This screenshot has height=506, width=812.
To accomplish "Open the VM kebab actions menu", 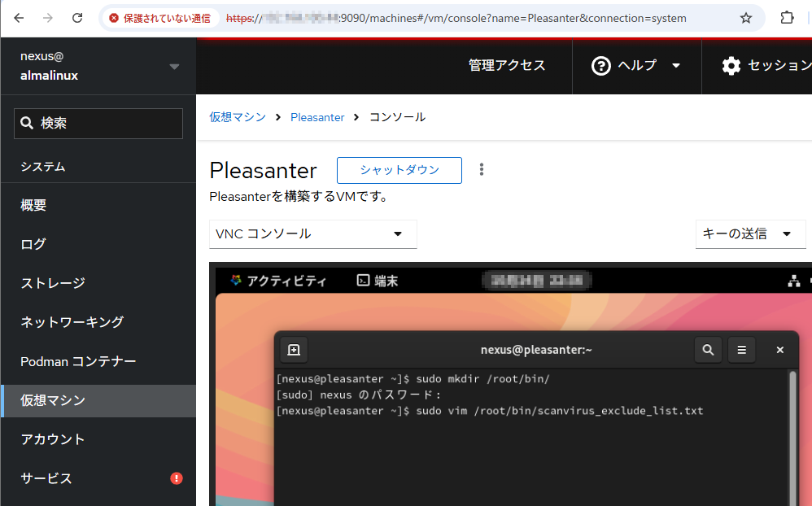I will coord(482,169).
